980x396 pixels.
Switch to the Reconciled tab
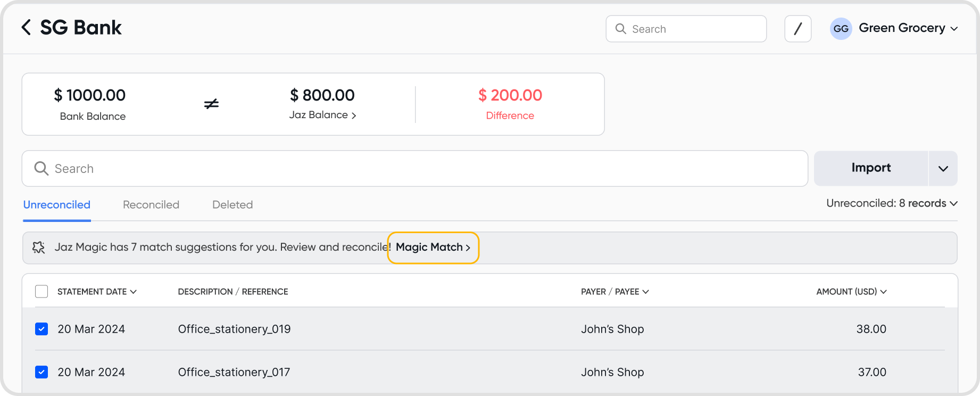pos(151,205)
